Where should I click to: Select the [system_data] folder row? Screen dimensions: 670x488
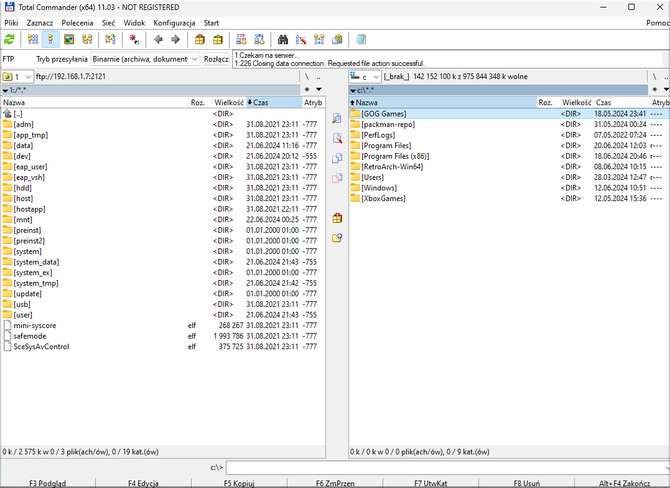[x=163, y=262]
